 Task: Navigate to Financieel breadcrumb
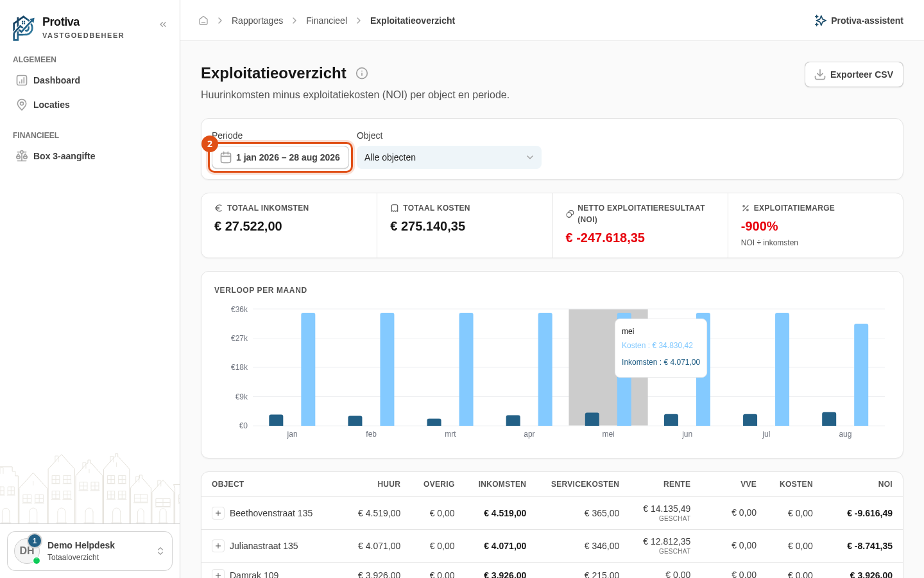[x=327, y=21]
